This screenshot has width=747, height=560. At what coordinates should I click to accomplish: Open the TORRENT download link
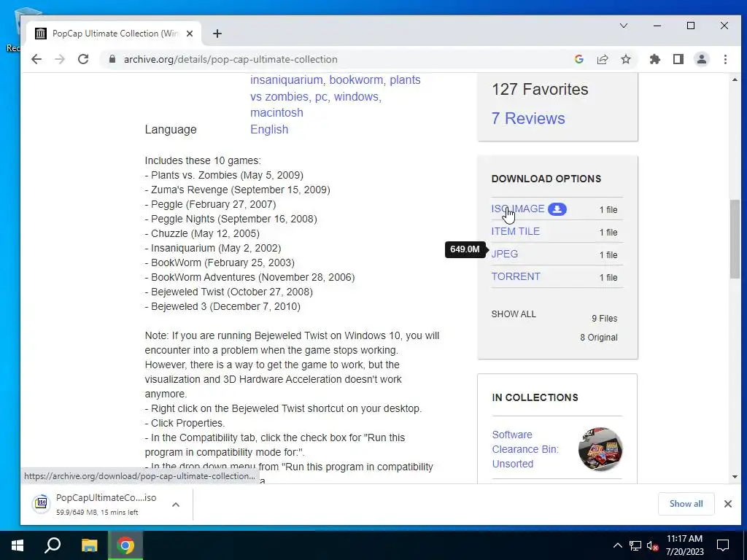[x=516, y=276]
